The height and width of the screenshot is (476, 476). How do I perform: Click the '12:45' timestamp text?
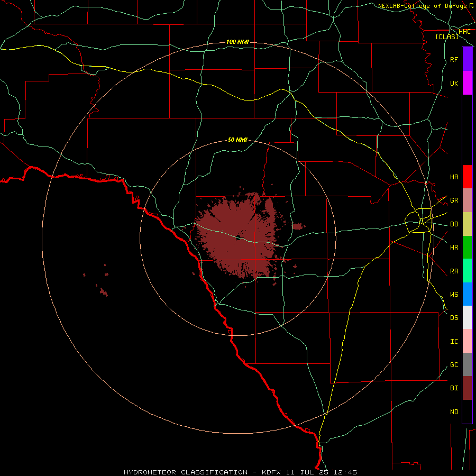click(345, 472)
